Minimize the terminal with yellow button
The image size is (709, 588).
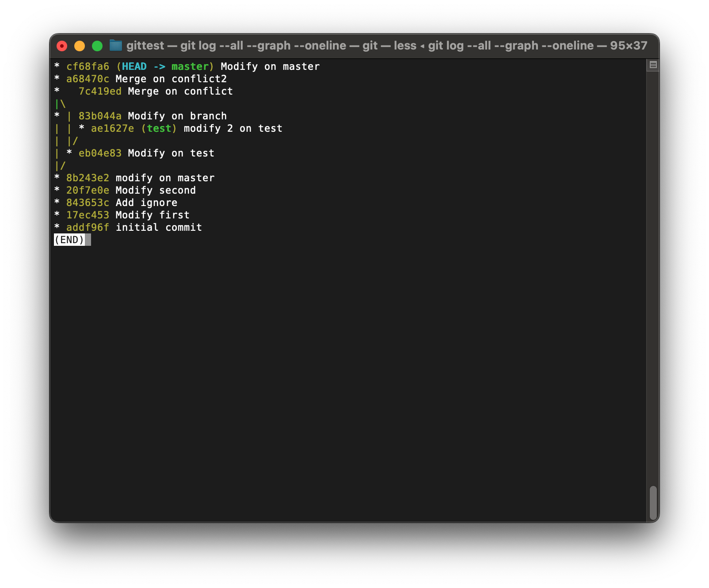click(x=80, y=46)
